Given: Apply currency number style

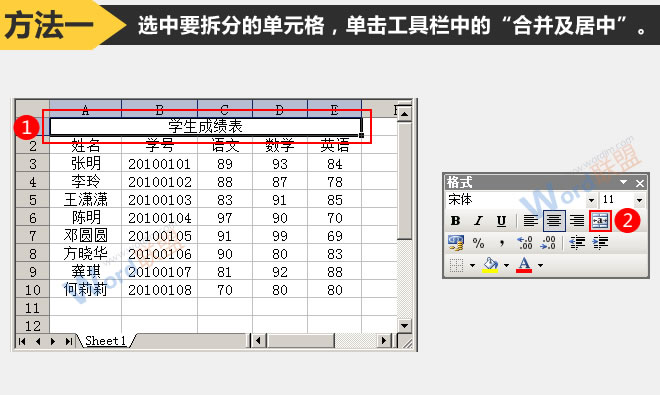Looking at the screenshot, I should click(455, 243).
